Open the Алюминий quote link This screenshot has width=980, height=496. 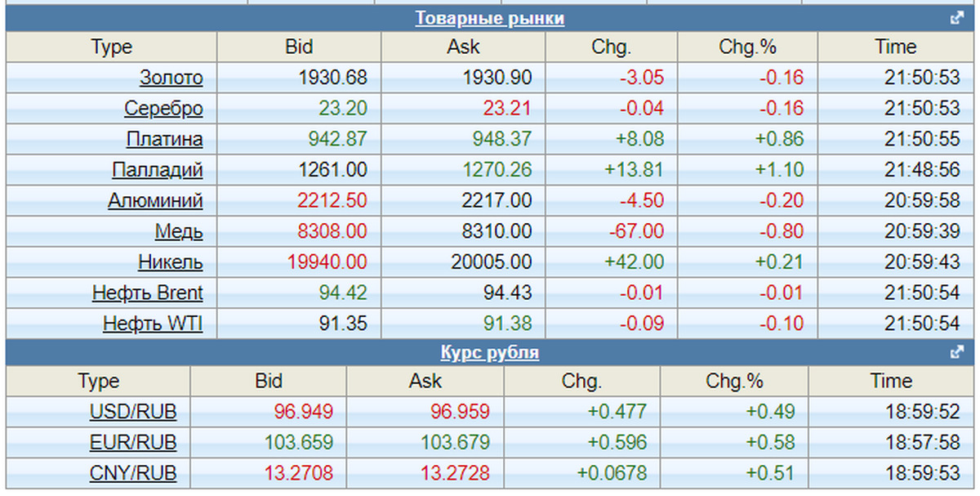coord(155,200)
